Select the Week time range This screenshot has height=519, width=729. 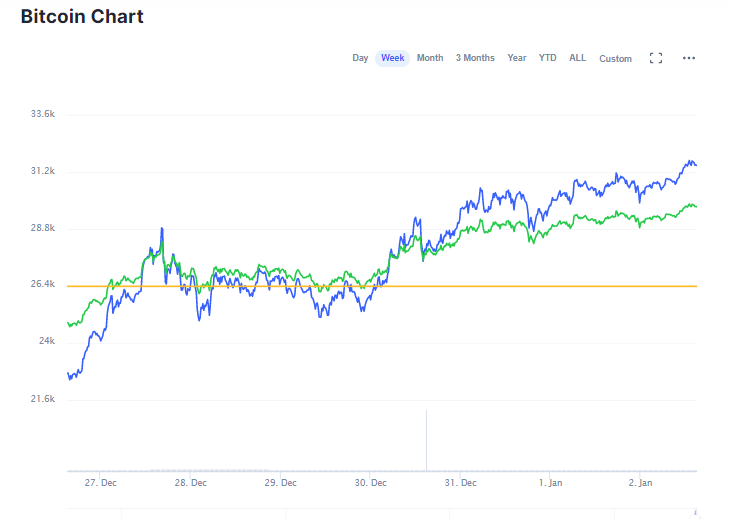pos(392,58)
